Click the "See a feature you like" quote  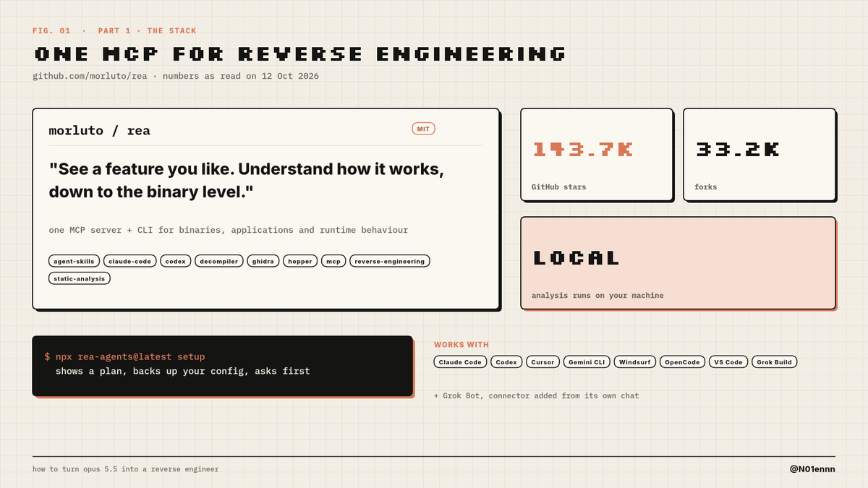[x=246, y=181]
